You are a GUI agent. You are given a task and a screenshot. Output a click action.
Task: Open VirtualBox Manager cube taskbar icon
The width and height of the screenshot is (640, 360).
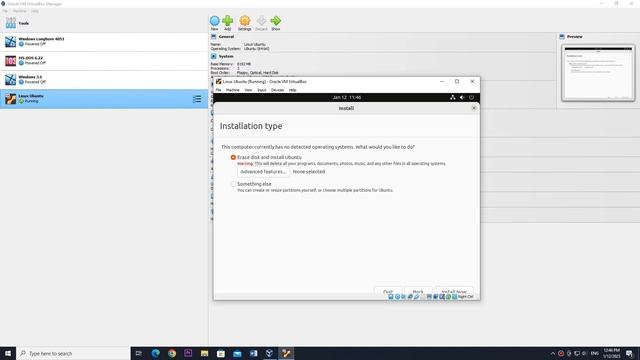point(269,353)
